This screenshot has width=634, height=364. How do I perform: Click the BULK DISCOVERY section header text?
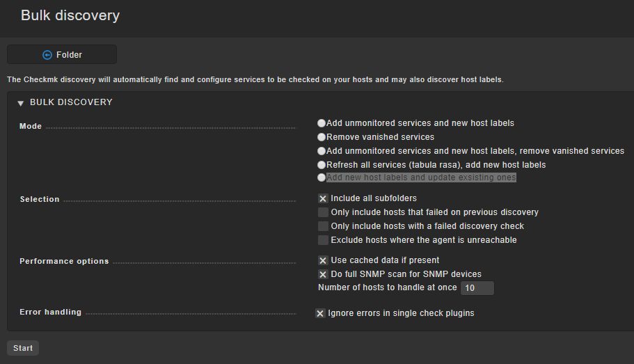[x=71, y=102]
